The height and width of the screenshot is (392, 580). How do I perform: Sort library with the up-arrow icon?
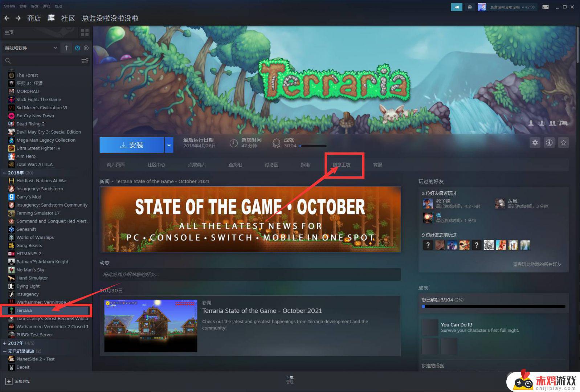[66, 48]
